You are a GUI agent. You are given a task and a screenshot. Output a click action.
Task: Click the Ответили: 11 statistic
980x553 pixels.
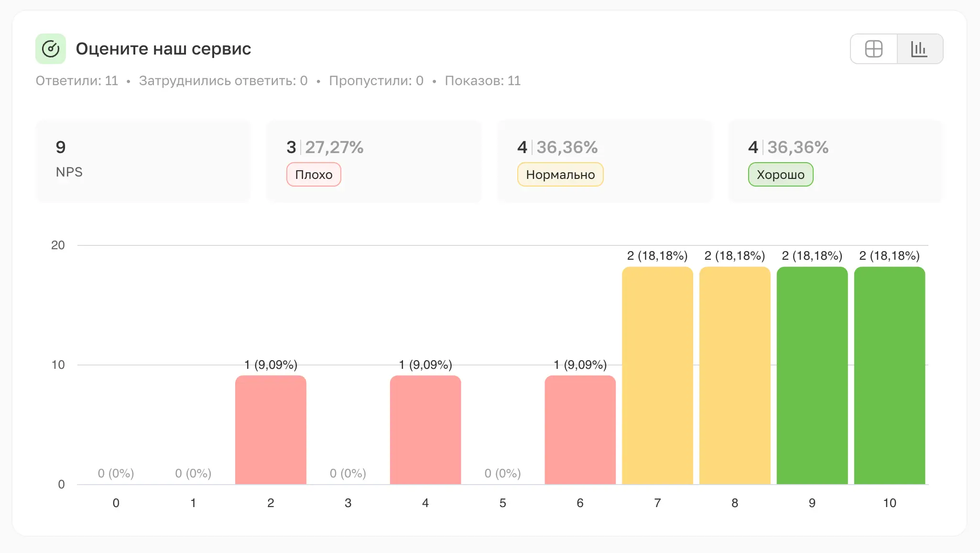pos(77,81)
